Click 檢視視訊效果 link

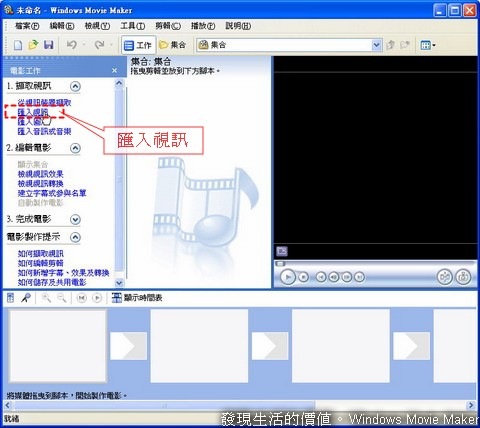pos(40,174)
